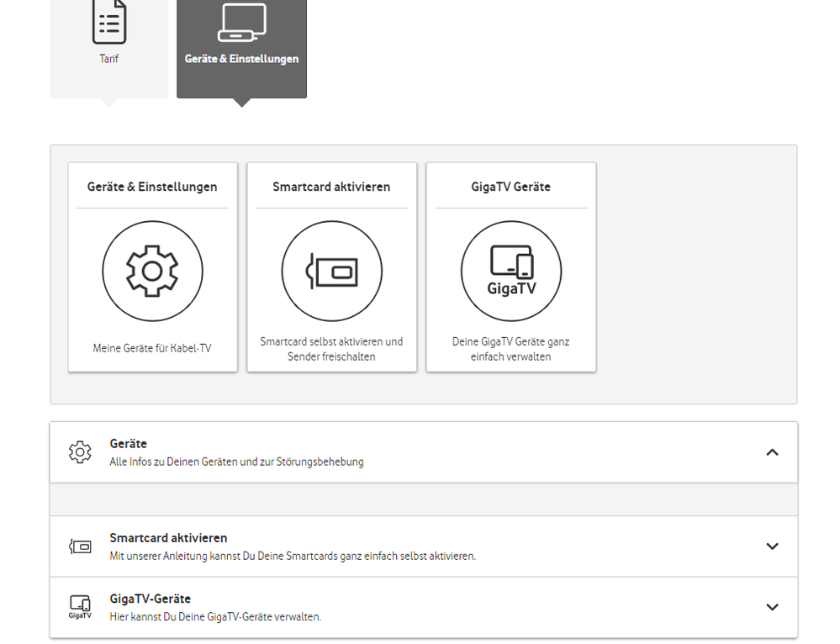Expand Smartcard aktivieren accordion chevron
Viewport: 840px width, 644px height.
tap(772, 546)
